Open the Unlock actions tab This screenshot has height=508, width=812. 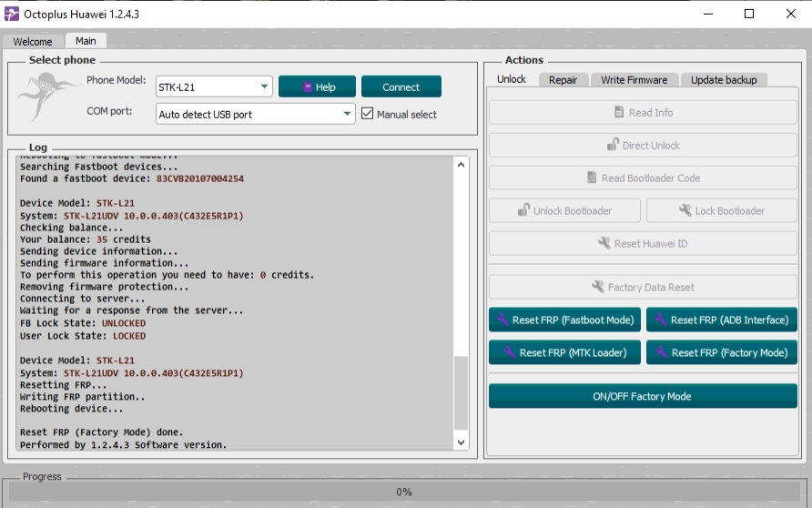pyautogui.click(x=511, y=79)
